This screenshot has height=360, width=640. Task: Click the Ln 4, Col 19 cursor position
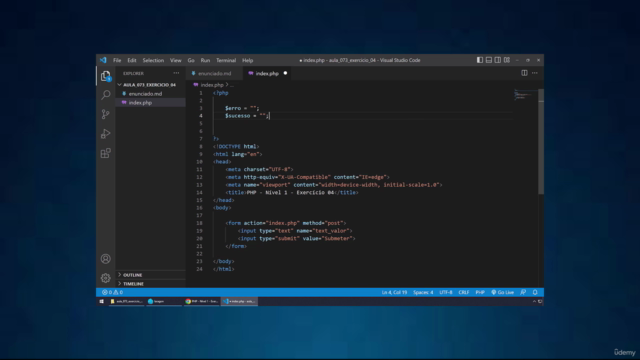click(394, 292)
